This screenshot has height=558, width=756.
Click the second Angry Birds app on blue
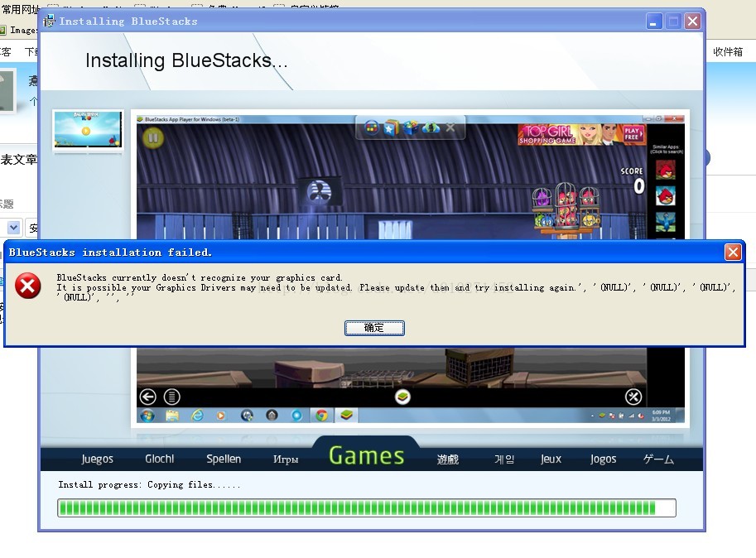[x=666, y=196]
